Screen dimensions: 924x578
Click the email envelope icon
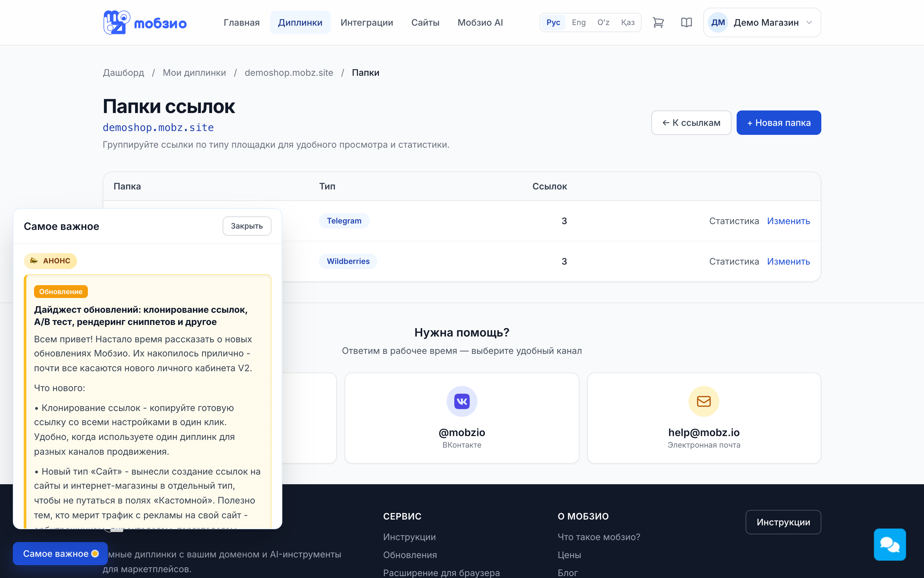(x=704, y=401)
